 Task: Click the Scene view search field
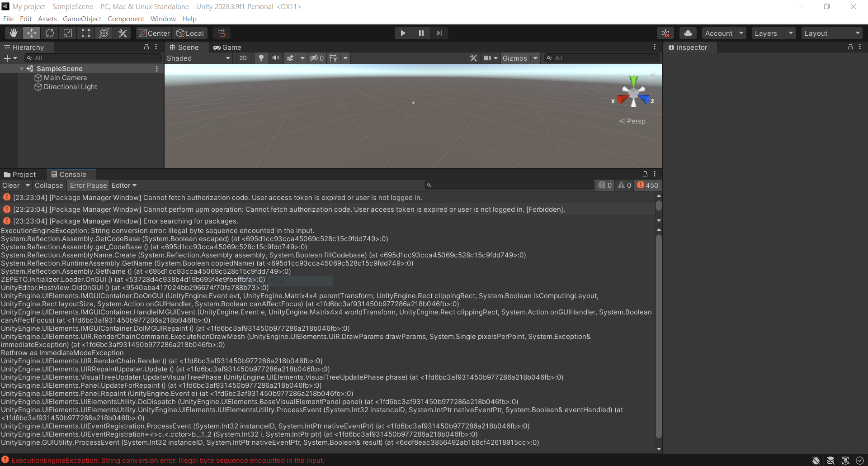pos(602,58)
